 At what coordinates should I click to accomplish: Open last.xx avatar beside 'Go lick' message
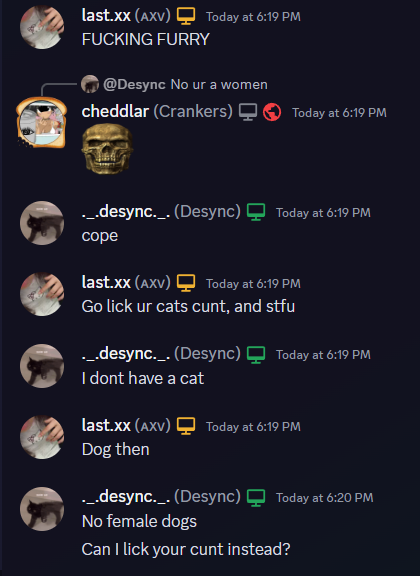pyautogui.click(x=42, y=294)
